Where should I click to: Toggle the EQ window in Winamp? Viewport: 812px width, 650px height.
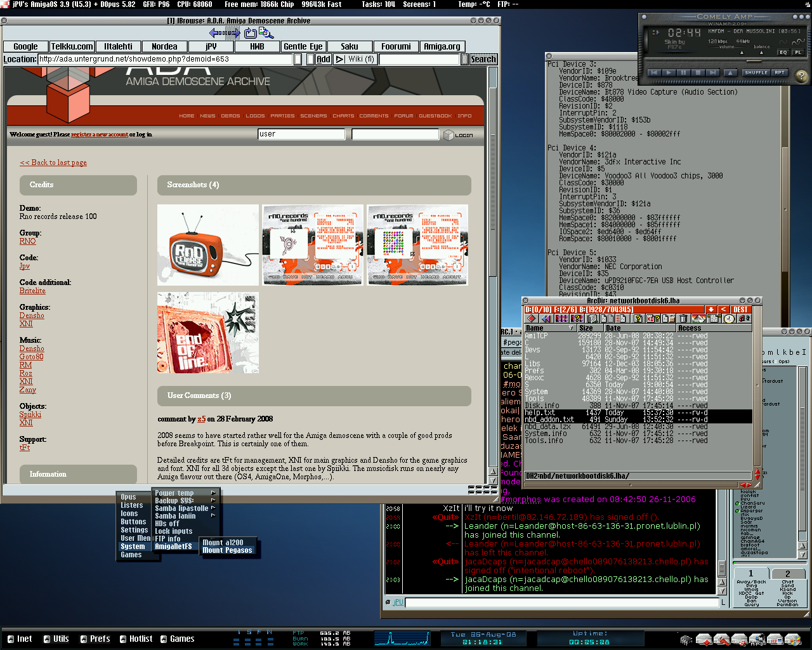(783, 53)
